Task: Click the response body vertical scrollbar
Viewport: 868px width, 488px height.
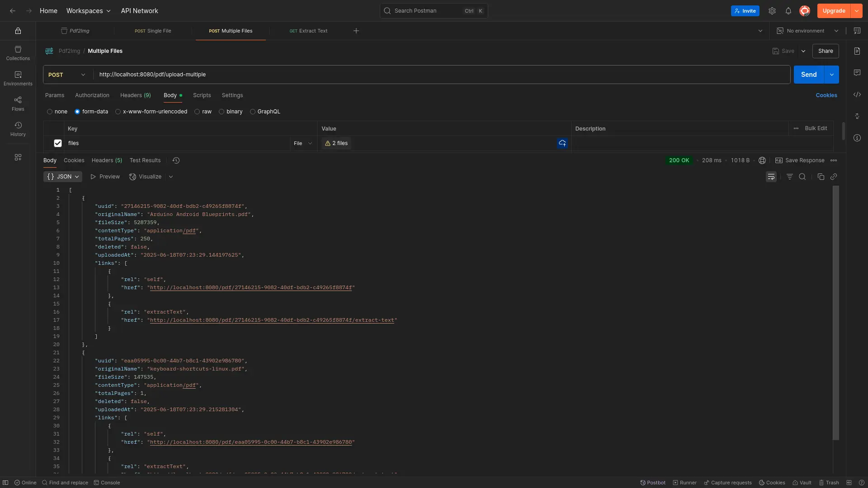Action: [x=836, y=313]
